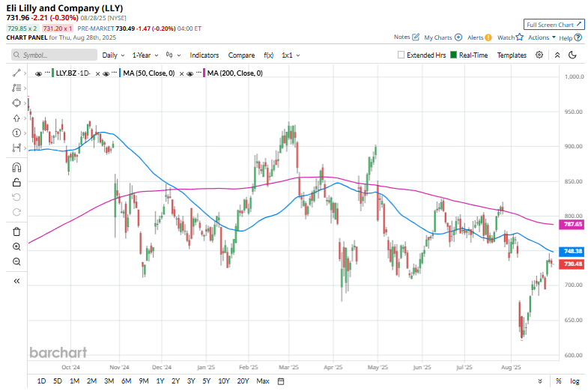
Task: Expand the trend line tool submenu arrow
Action: (x=25, y=73)
